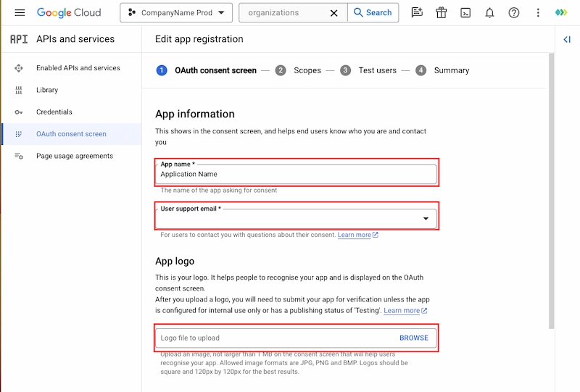Open the hamburger navigation menu
Image resolution: width=580 pixels, height=392 pixels.
[20, 13]
